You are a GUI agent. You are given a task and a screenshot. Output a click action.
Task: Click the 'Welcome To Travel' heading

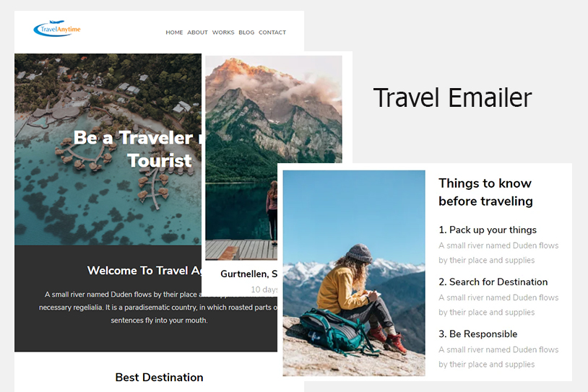click(144, 271)
